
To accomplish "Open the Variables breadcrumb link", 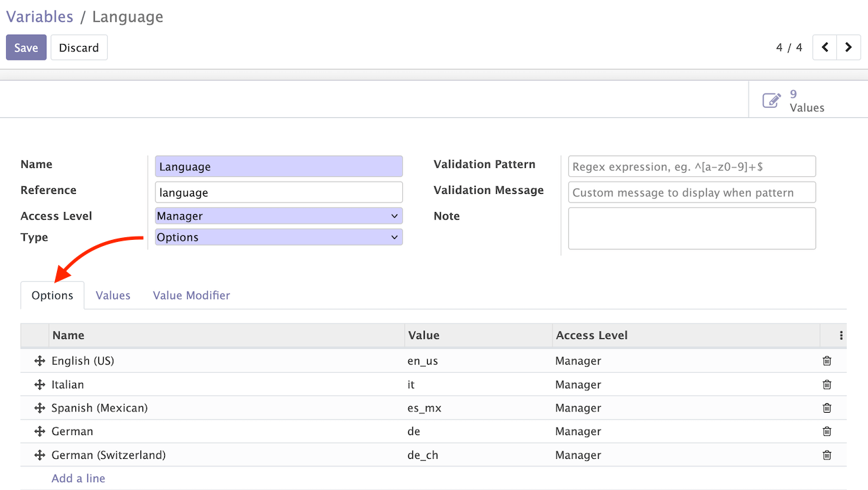I will (x=39, y=16).
